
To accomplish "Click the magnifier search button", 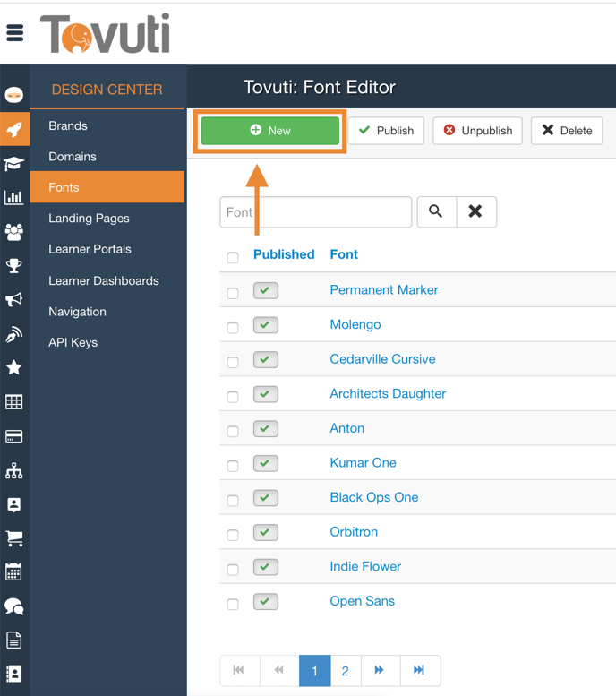I will tap(437, 211).
